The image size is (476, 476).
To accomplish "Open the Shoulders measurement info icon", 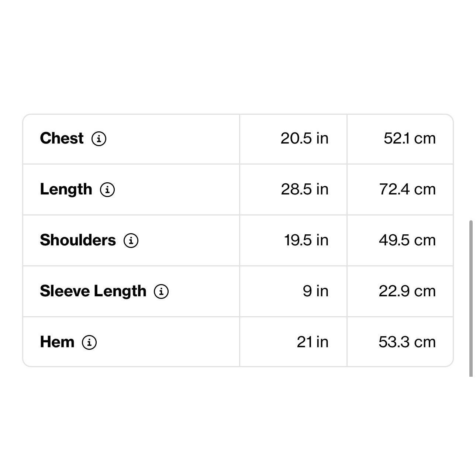I will [x=131, y=241].
